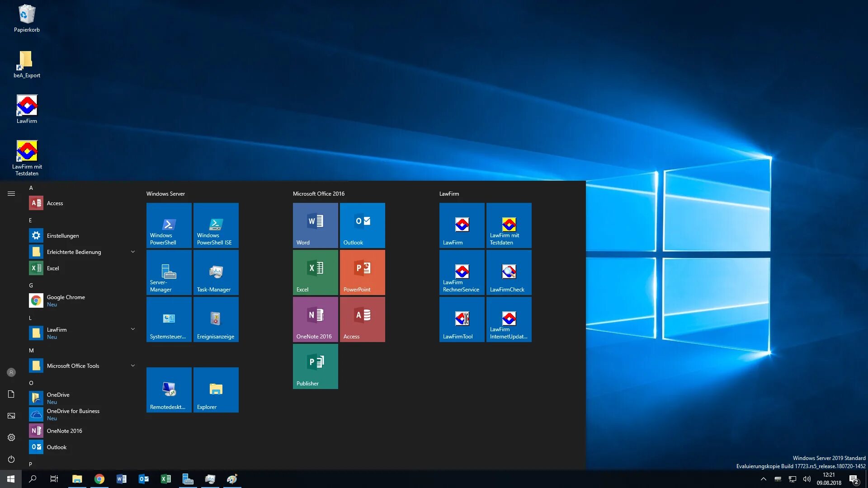The image size is (868, 488).
Task: Open the Windows PowerShell ISE tile
Action: pyautogui.click(x=216, y=225)
